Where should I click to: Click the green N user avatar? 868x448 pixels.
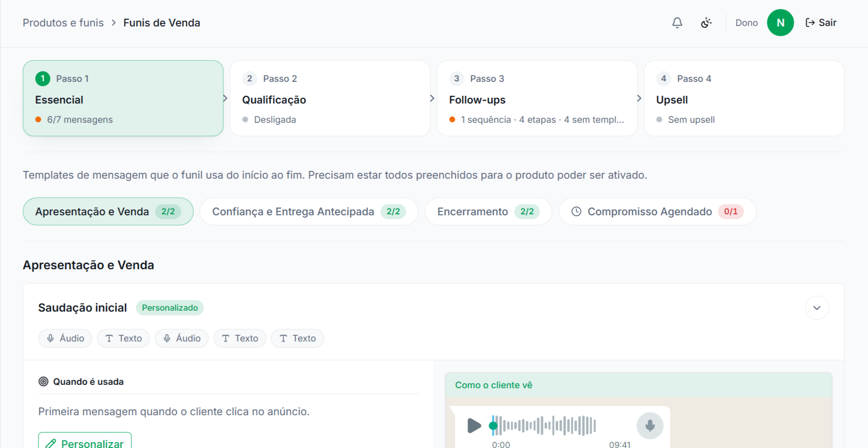pyautogui.click(x=780, y=23)
